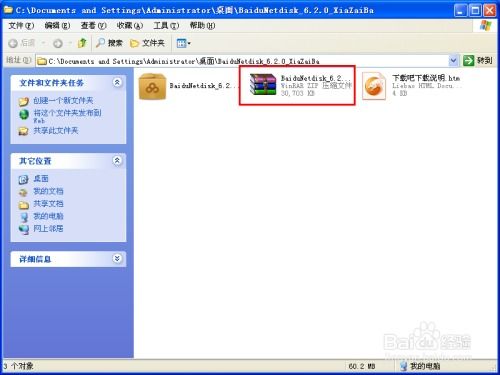The width and height of the screenshot is (500, 375).
Task: Expand the address bar dropdown
Action: (453, 61)
